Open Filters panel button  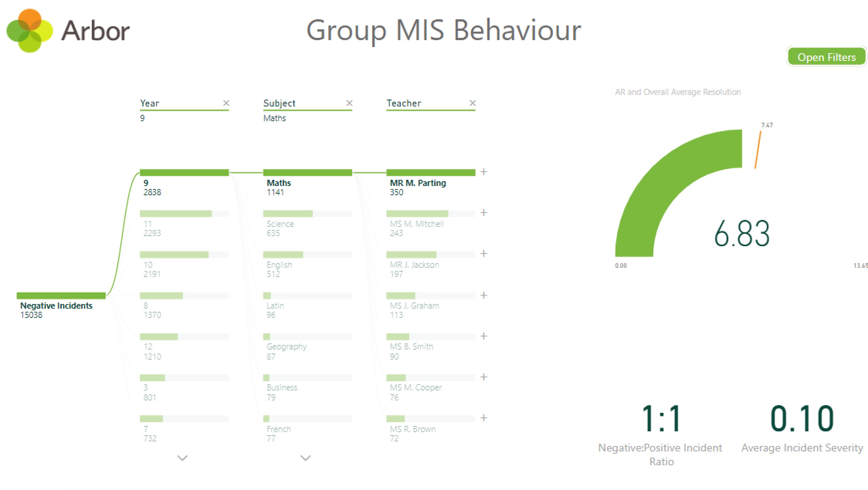tap(826, 57)
